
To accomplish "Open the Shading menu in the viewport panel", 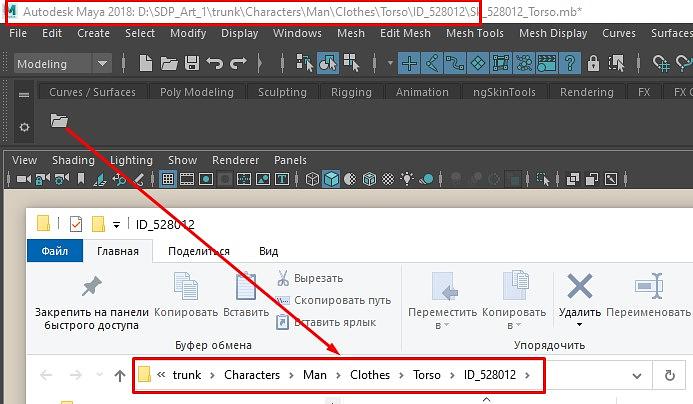I will pyautogui.click(x=73, y=160).
